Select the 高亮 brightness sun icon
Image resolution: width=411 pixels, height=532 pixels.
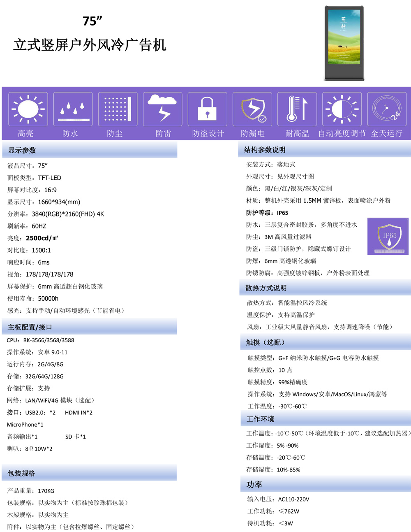[x=28, y=109]
